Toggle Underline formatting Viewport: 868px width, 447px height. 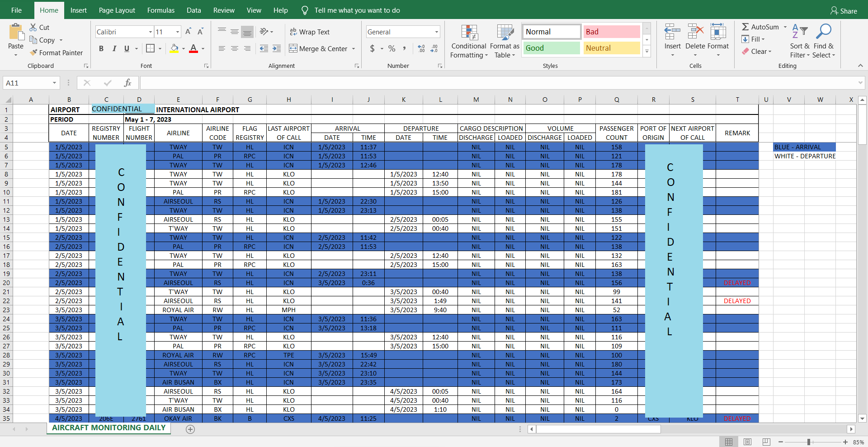pyautogui.click(x=127, y=48)
